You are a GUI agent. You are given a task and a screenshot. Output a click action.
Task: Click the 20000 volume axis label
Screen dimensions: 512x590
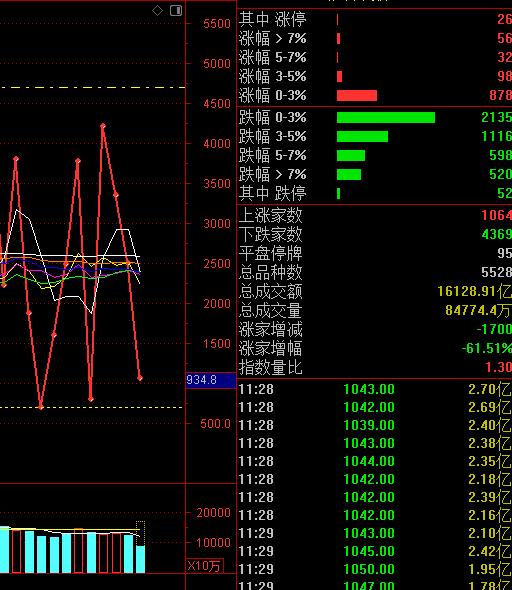(x=213, y=512)
